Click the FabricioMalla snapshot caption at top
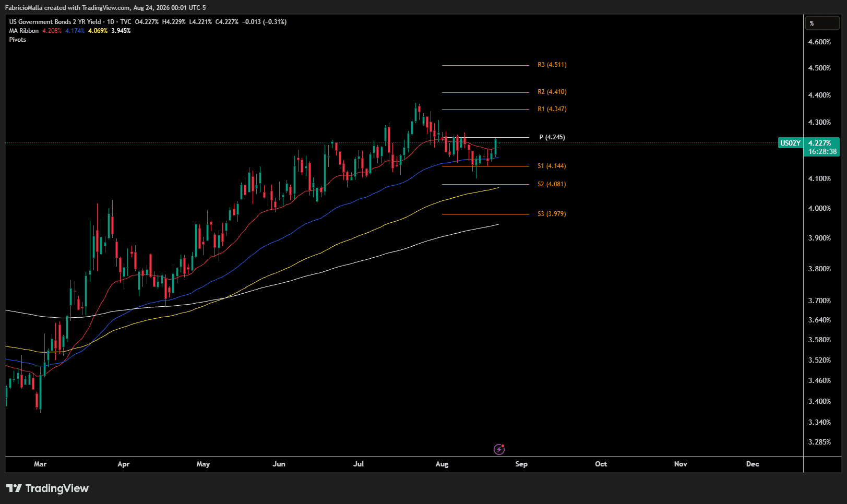 105,8
